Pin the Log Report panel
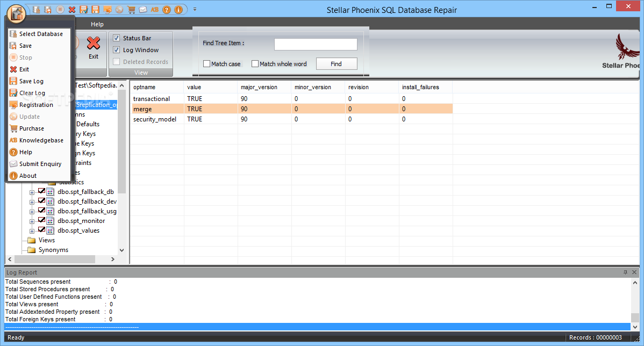 pos(626,272)
